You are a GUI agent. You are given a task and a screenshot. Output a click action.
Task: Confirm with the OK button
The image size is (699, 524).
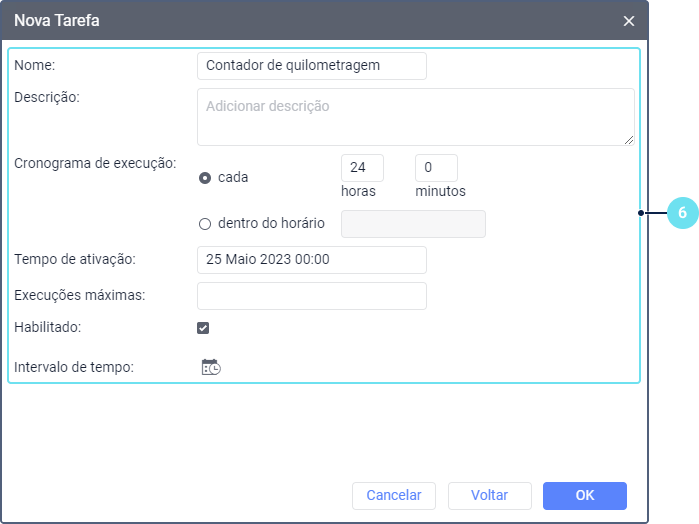click(584, 495)
